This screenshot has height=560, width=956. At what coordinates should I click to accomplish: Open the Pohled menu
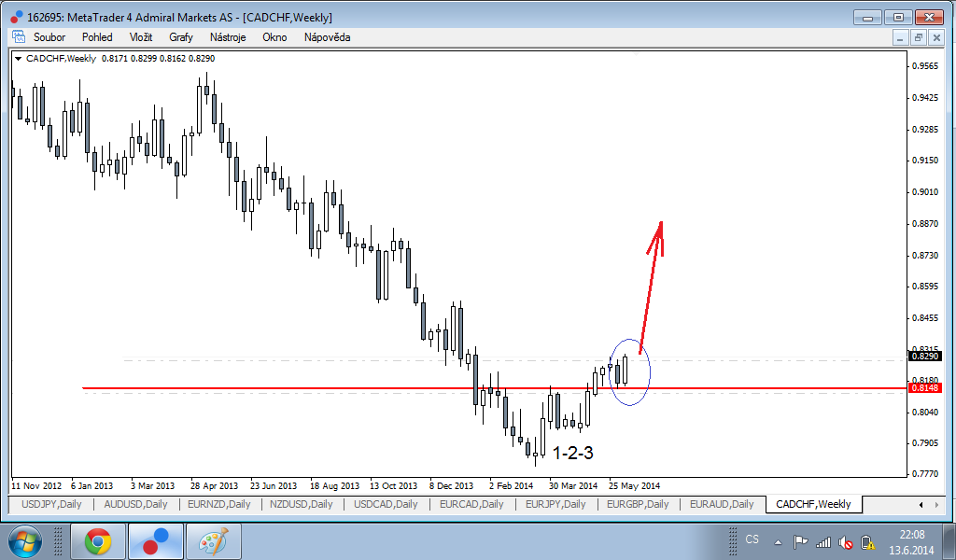[97, 37]
